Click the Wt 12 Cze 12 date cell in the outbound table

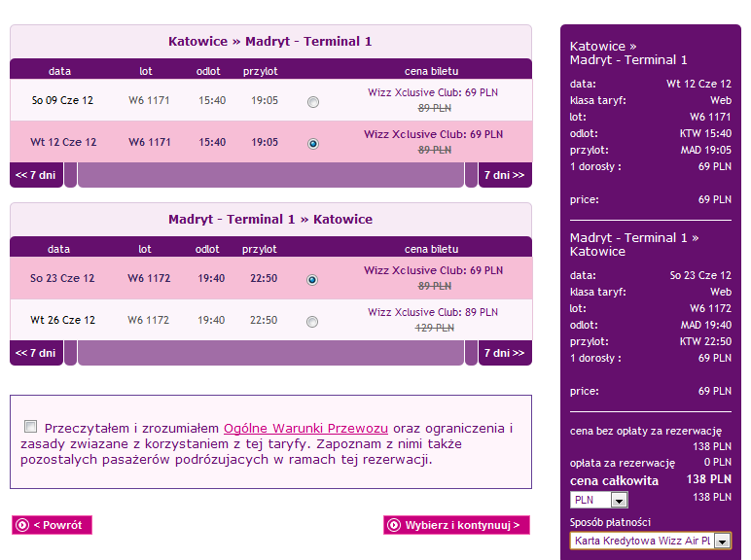(x=63, y=142)
